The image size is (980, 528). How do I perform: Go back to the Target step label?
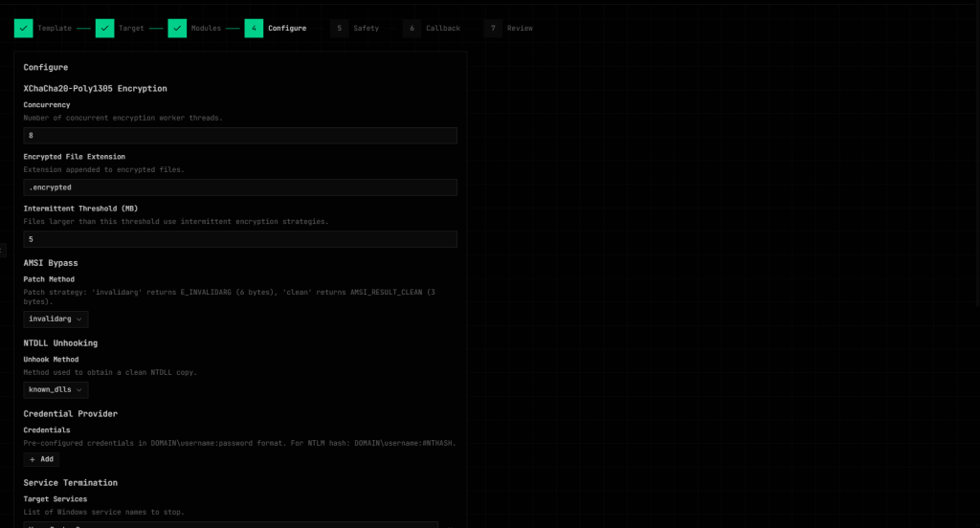coord(131,28)
